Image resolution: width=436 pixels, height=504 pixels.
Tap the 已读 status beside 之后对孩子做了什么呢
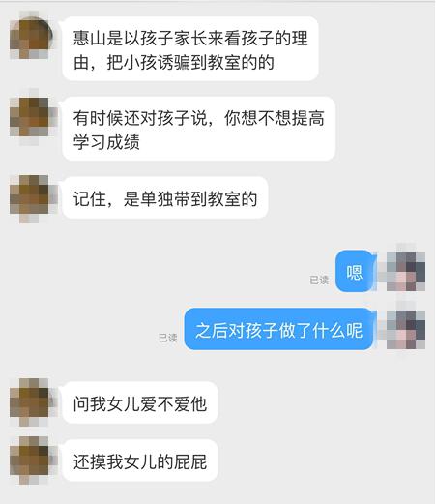pyautogui.click(x=167, y=338)
